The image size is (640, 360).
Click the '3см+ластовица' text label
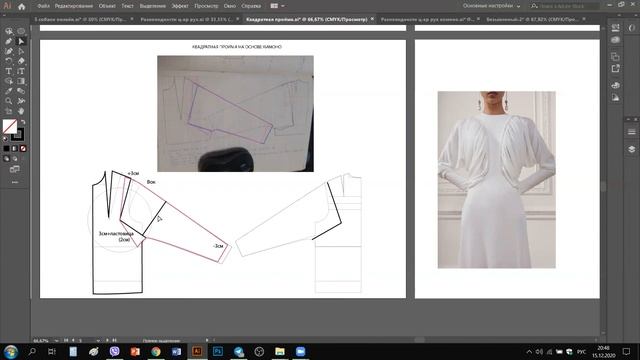point(116,233)
